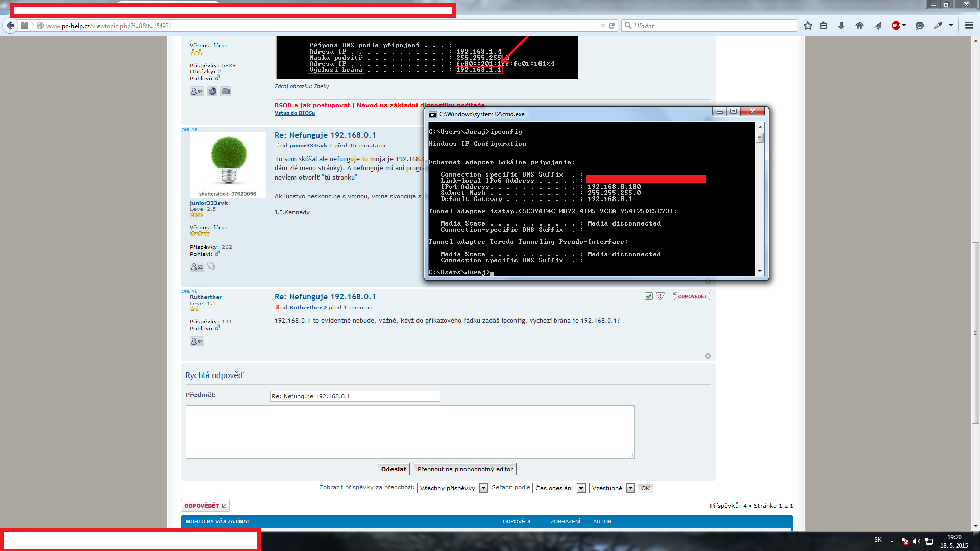Click the Adblock Plus ABP icon
The image size is (980, 551).
pos(896,26)
